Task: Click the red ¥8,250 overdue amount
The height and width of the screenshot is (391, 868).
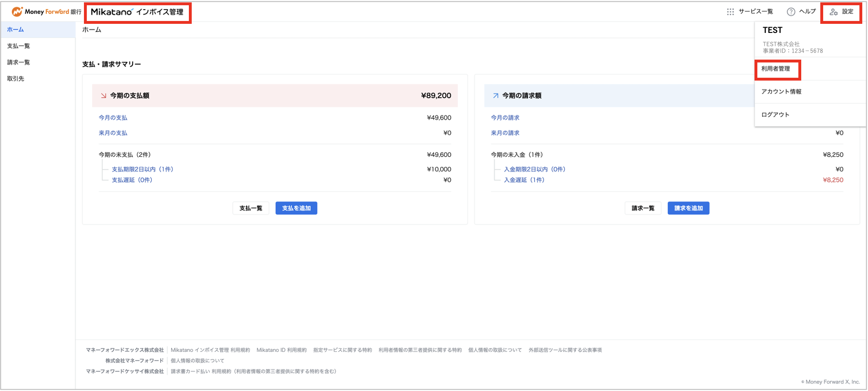Action: tap(833, 180)
